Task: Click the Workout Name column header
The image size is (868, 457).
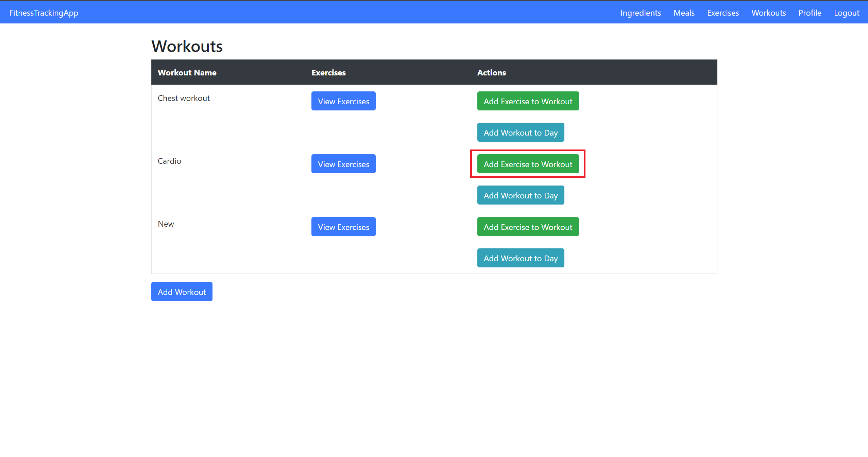Action: click(x=187, y=73)
